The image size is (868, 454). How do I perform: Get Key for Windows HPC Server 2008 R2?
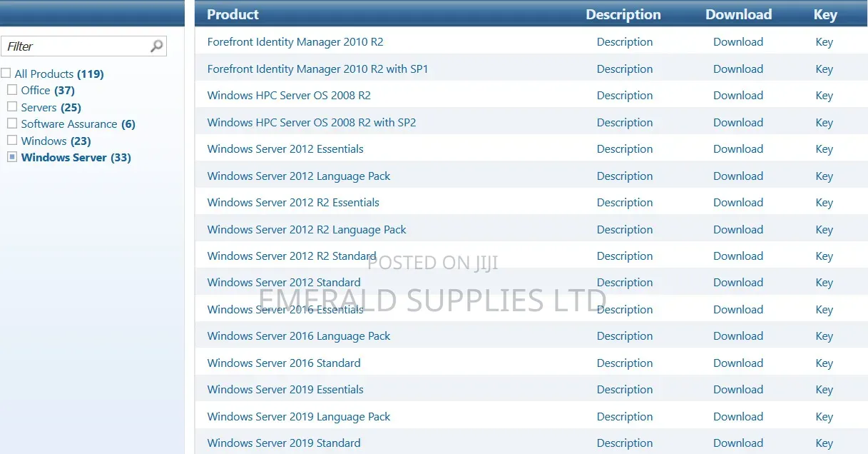point(824,96)
